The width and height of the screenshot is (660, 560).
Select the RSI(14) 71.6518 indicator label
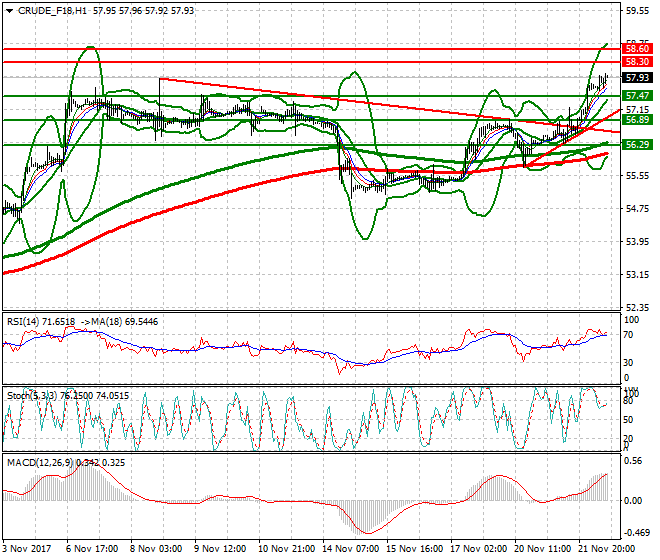click(41, 322)
